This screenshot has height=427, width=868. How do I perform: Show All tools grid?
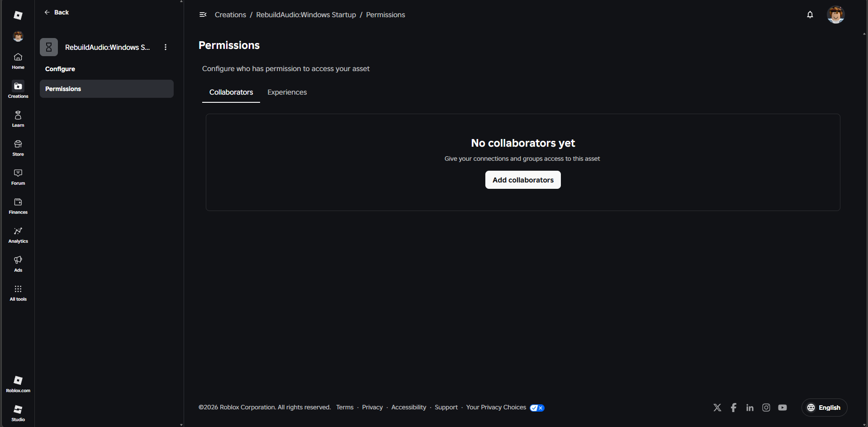(x=18, y=293)
